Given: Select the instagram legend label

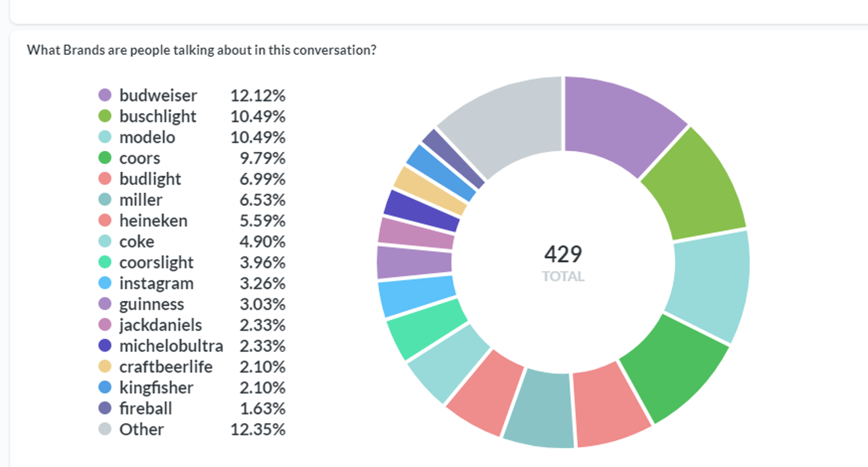Looking at the screenshot, I should coord(156,283).
